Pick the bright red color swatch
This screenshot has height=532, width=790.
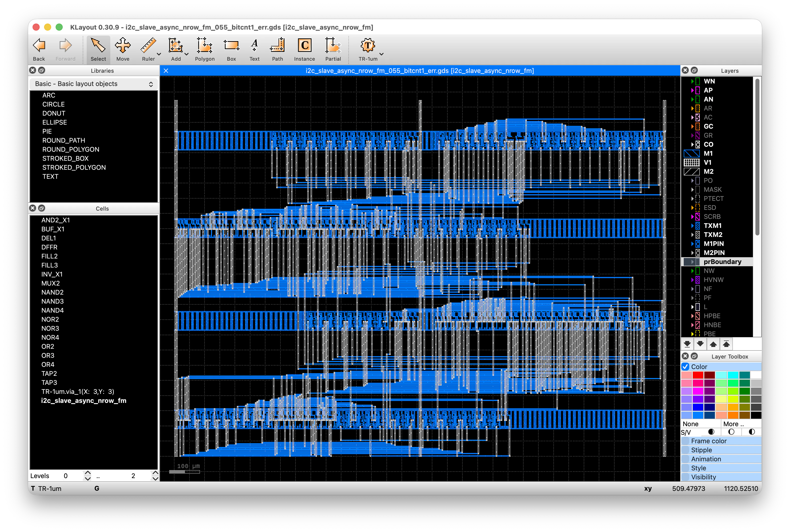tap(698, 375)
